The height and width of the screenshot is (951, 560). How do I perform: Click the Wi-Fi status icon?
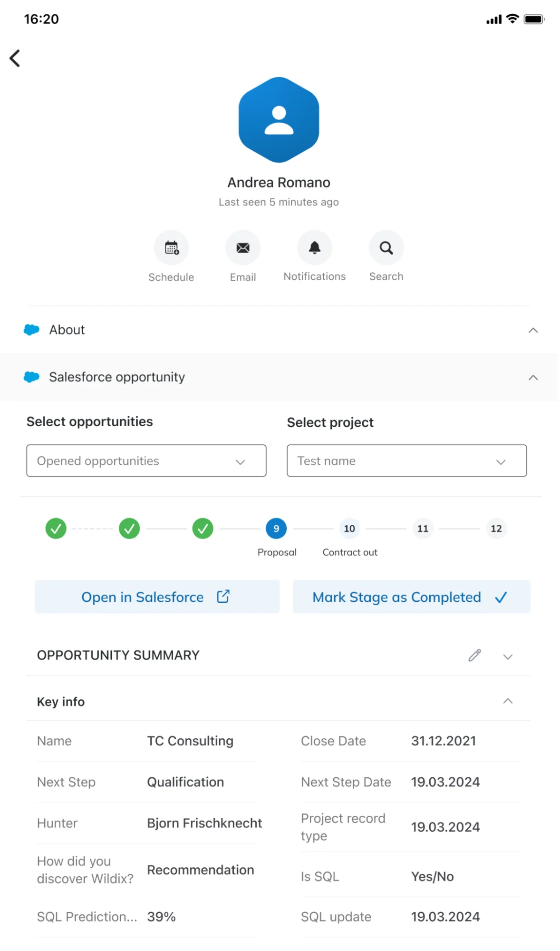click(x=512, y=19)
